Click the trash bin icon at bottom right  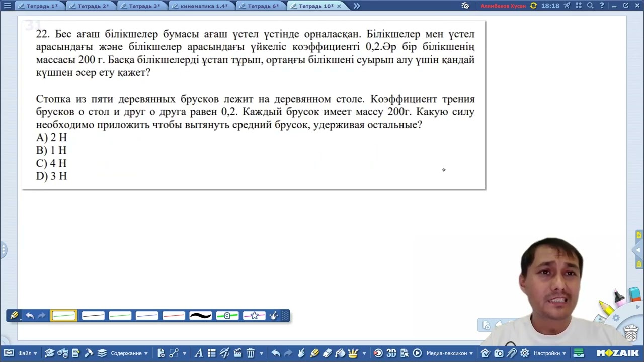631,333
